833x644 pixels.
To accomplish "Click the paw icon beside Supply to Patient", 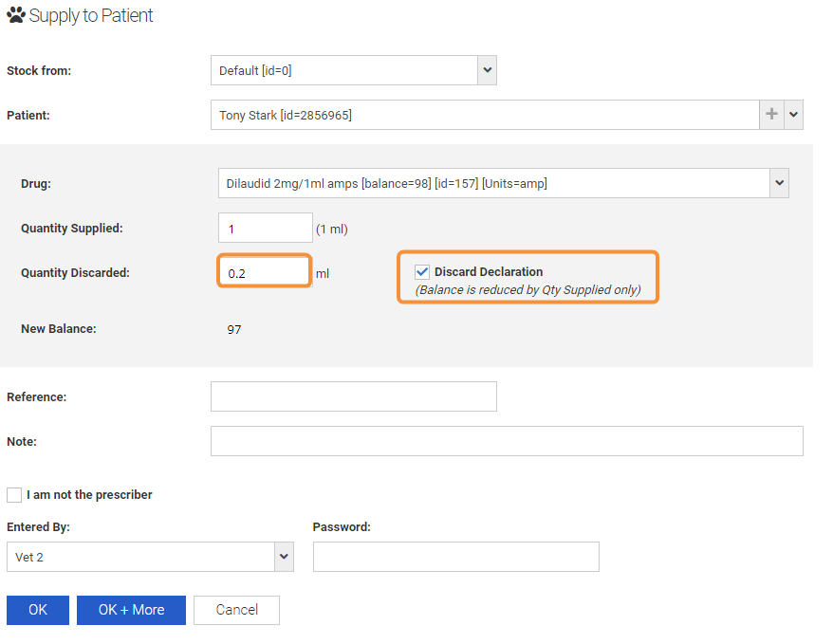I will 16,16.
